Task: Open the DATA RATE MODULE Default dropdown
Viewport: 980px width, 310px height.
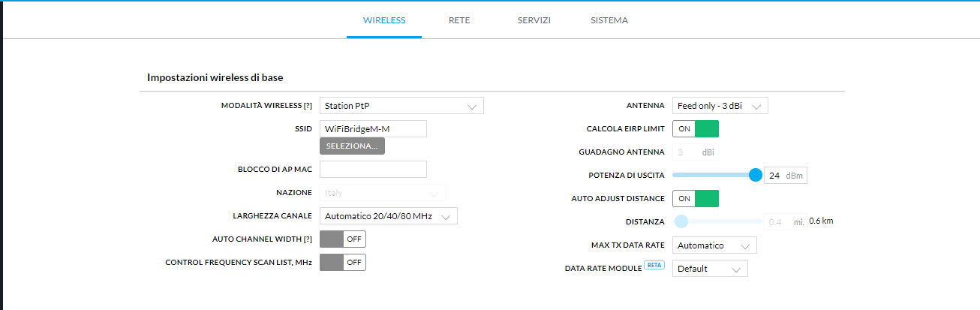Action: (x=710, y=269)
